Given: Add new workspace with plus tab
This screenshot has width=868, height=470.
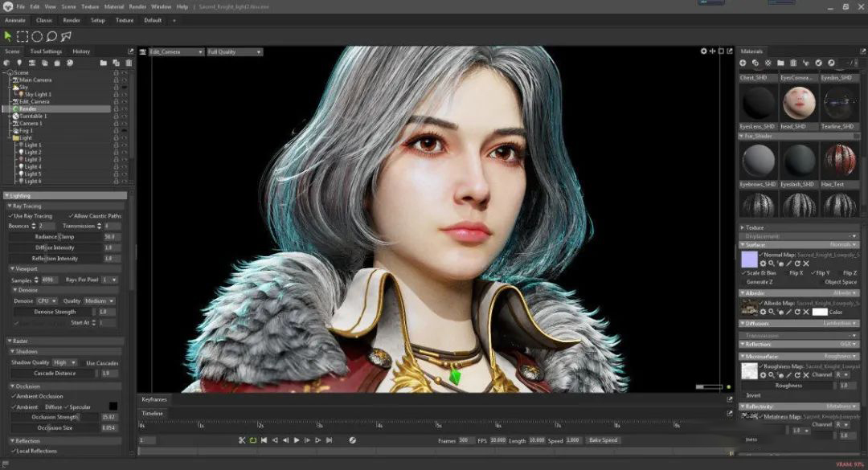Looking at the screenshot, I should [x=174, y=20].
